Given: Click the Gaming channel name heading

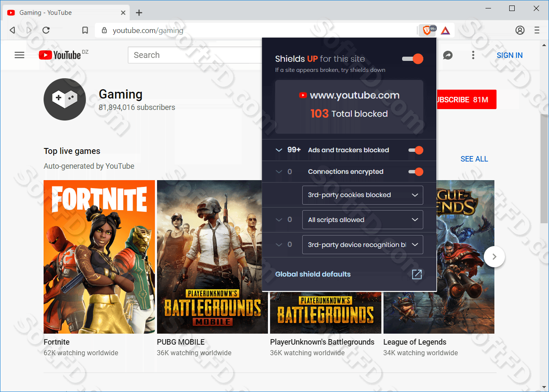Looking at the screenshot, I should [x=121, y=94].
